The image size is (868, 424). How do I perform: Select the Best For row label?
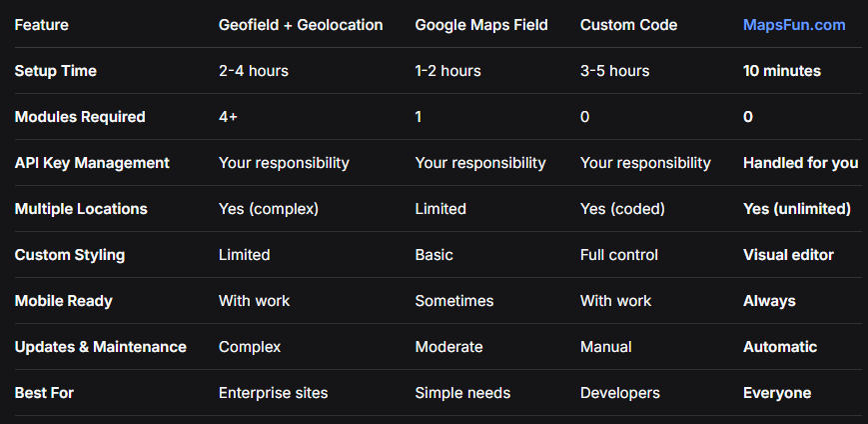point(44,393)
